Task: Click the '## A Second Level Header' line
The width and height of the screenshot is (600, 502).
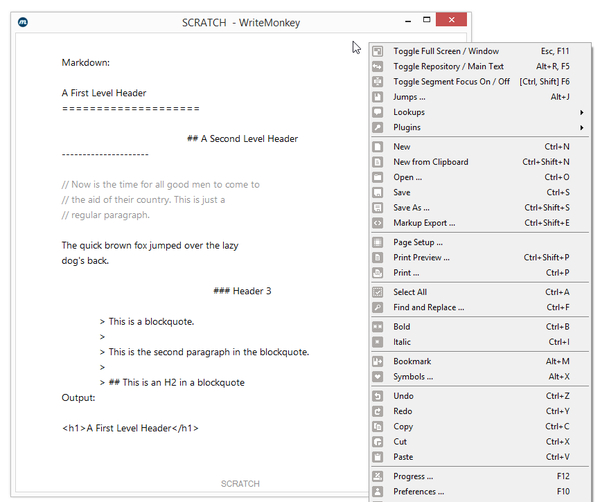Action: 243,139
